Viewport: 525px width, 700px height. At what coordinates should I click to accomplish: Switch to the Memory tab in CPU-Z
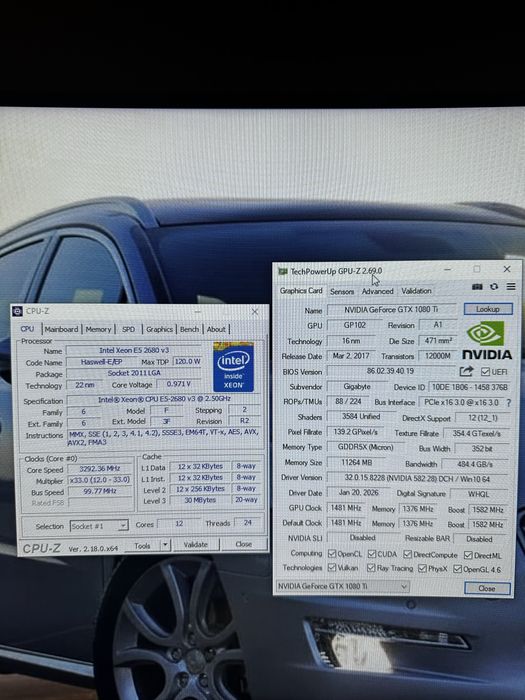(98, 329)
